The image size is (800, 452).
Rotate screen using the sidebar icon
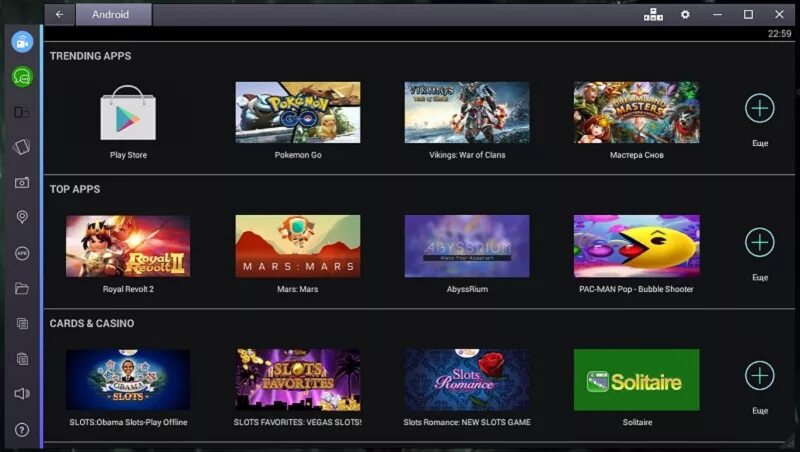21,147
